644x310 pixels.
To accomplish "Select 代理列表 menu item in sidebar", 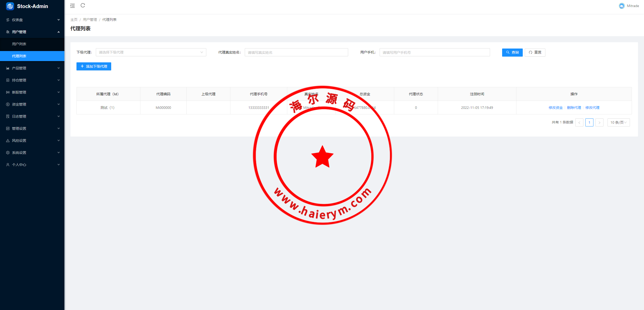I will click(x=19, y=56).
